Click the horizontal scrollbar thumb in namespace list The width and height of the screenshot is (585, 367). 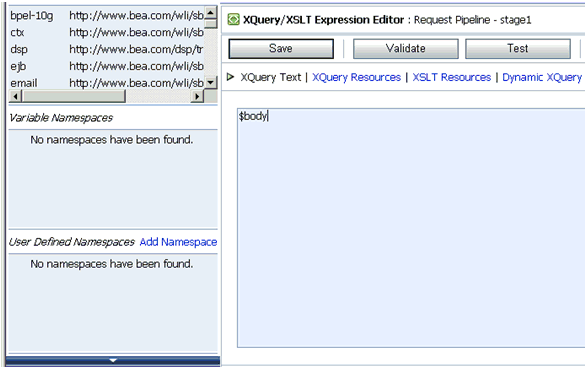tap(73, 97)
